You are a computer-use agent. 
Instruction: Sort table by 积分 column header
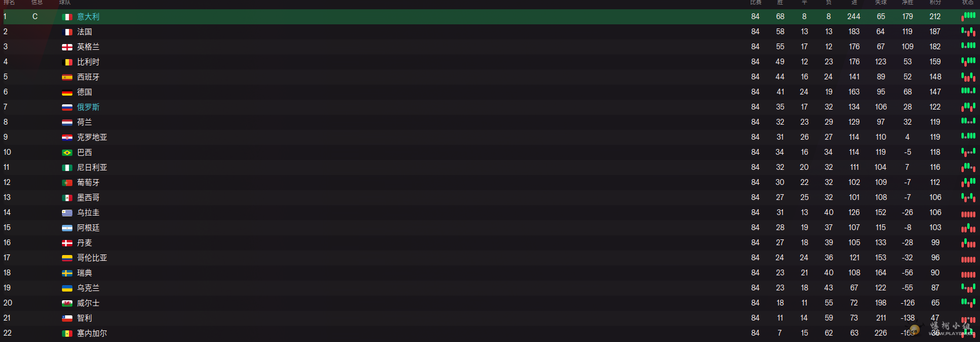(x=935, y=2)
